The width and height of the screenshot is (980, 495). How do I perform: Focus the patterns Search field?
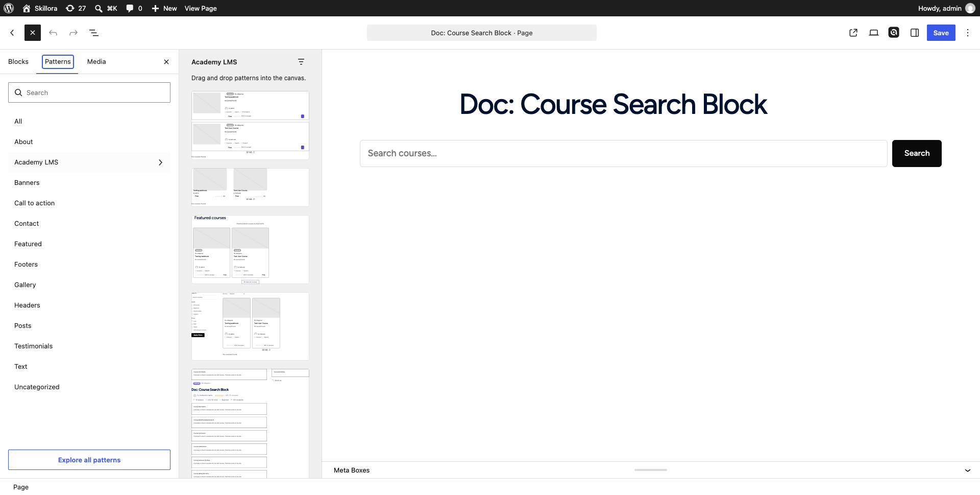pos(89,92)
